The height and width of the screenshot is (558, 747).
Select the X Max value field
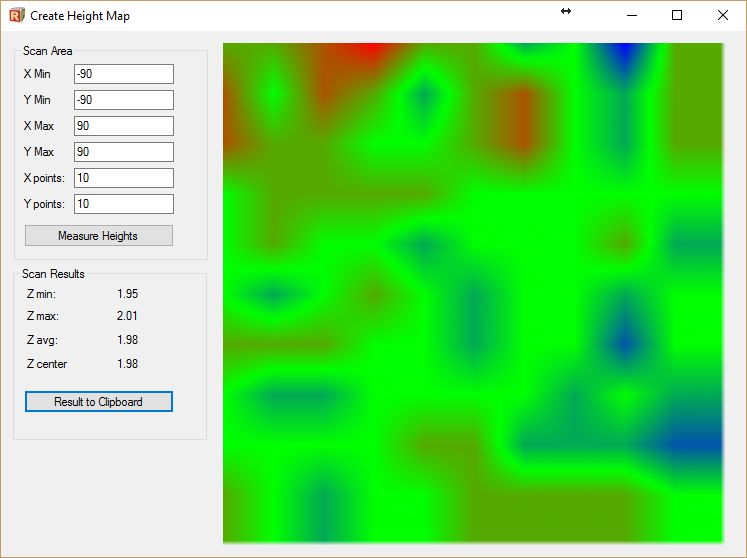tap(123, 126)
